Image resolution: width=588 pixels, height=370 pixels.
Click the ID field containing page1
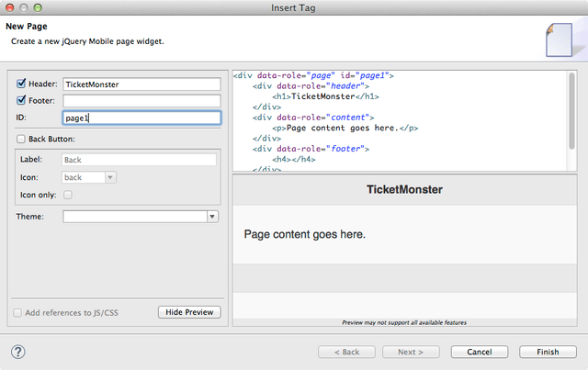point(141,118)
